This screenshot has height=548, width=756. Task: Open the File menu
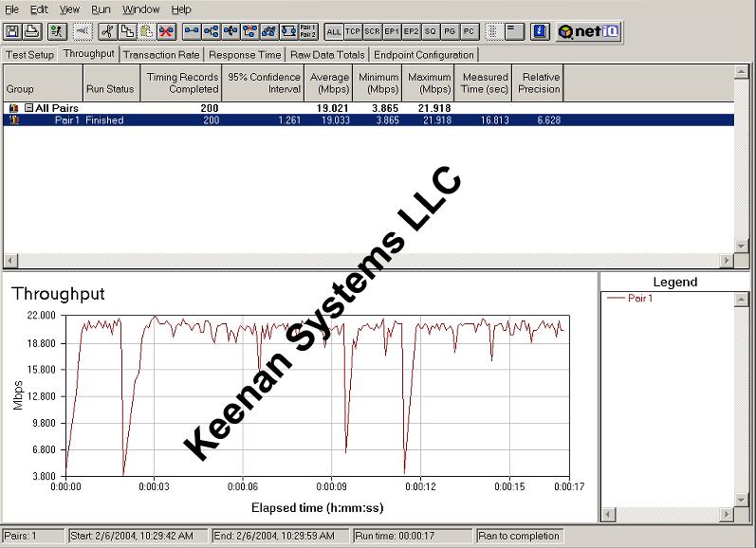[11, 9]
